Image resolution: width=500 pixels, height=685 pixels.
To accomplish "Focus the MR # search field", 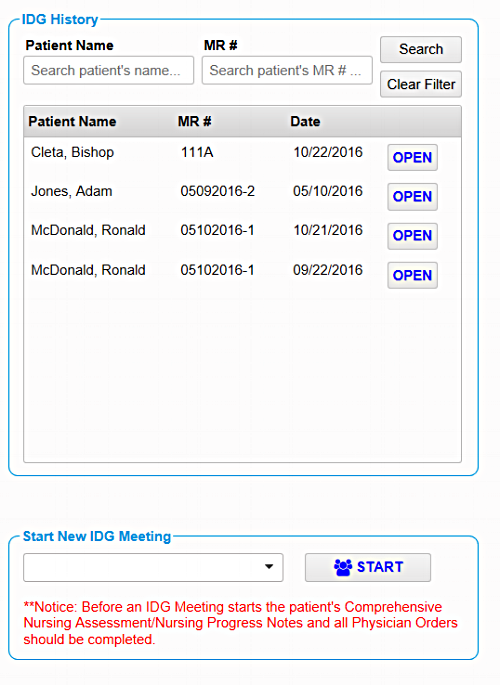I will click(287, 70).
